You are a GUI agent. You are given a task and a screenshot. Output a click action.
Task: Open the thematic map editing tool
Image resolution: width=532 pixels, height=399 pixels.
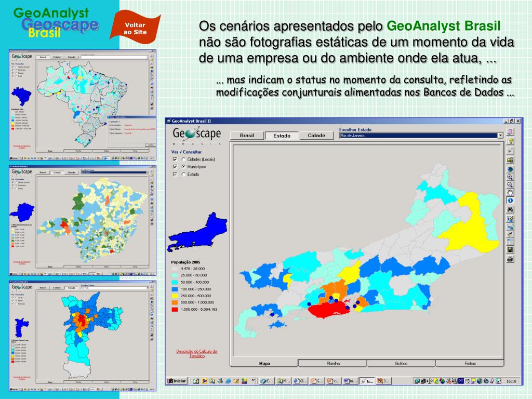click(x=510, y=219)
